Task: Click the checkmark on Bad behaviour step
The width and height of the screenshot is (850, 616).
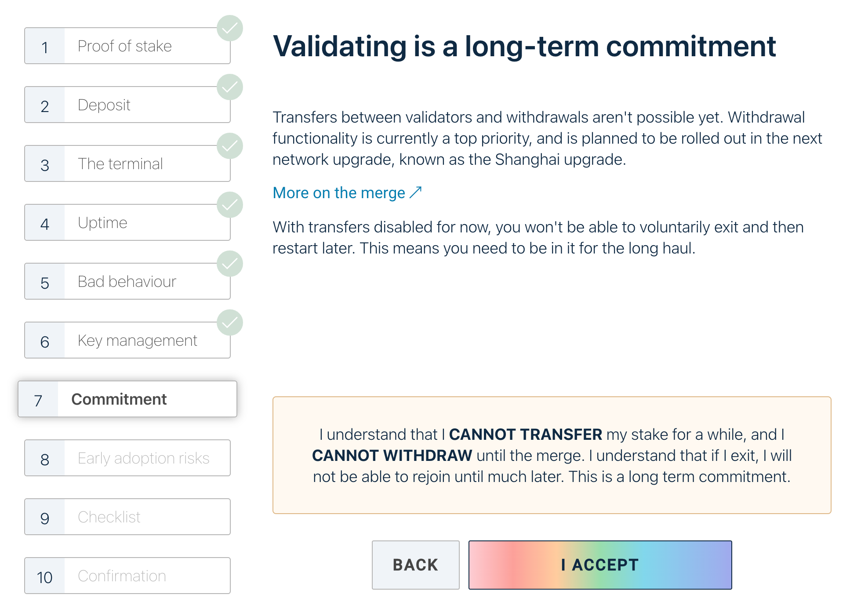Action: click(x=230, y=264)
